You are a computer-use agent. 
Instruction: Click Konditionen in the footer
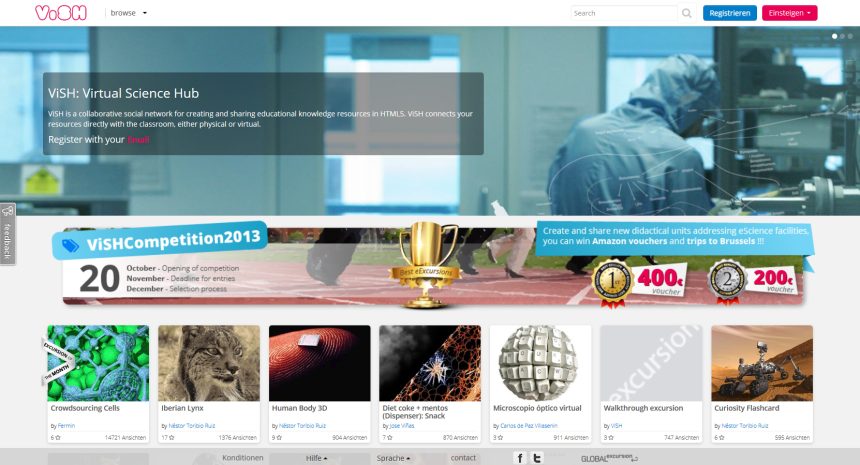tap(243, 458)
